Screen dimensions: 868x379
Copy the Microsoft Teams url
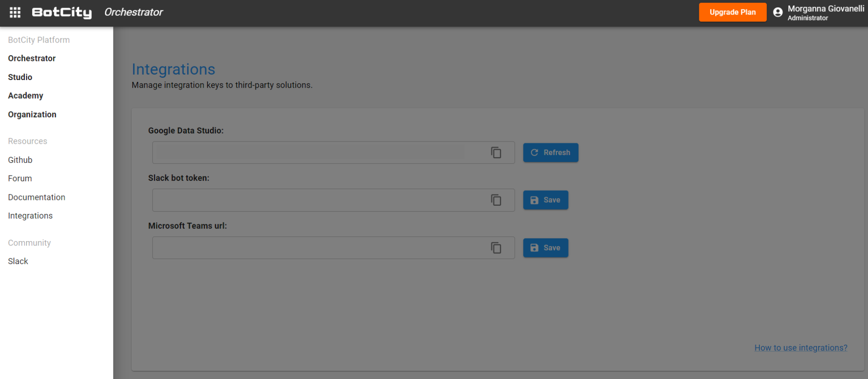496,248
